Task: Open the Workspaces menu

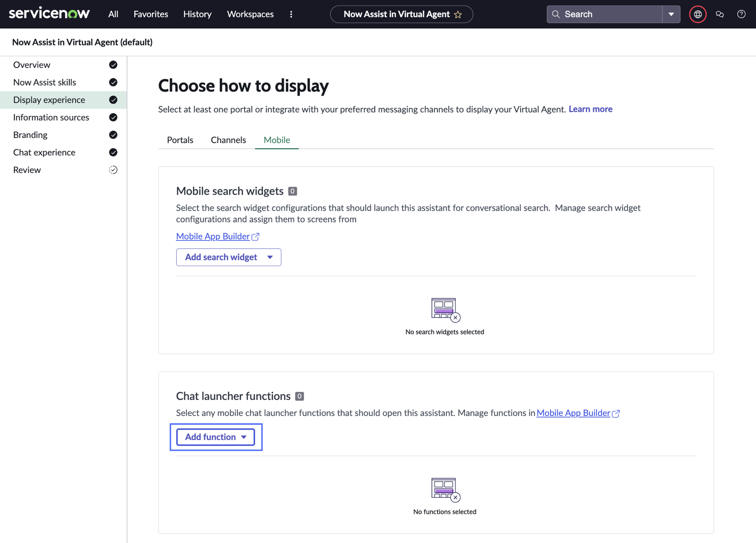Action: pos(250,14)
